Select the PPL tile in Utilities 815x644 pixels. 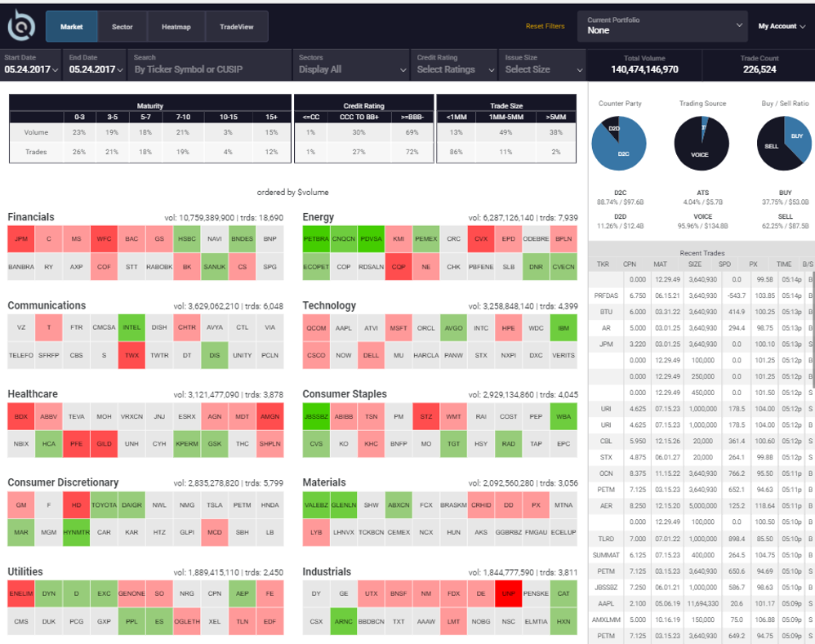pyautogui.click(x=132, y=622)
